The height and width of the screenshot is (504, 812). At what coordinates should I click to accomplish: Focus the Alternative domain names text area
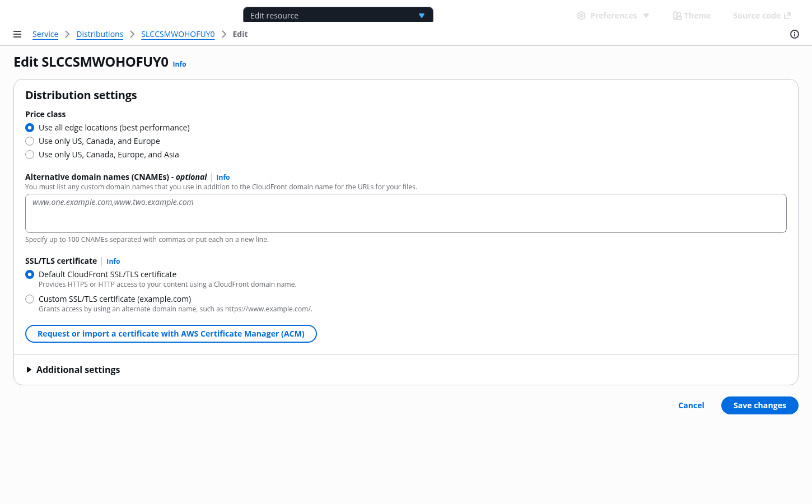pyautogui.click(x=405, y=213)
